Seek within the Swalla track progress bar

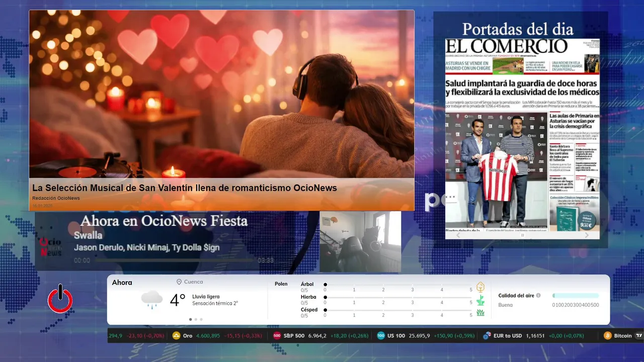tap(174, 260)
